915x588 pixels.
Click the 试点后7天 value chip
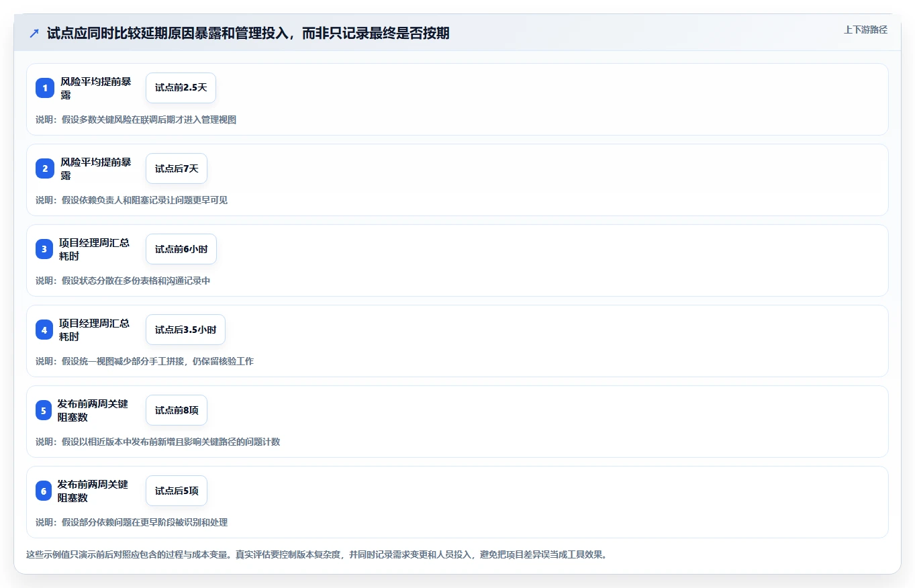(177, 168)
